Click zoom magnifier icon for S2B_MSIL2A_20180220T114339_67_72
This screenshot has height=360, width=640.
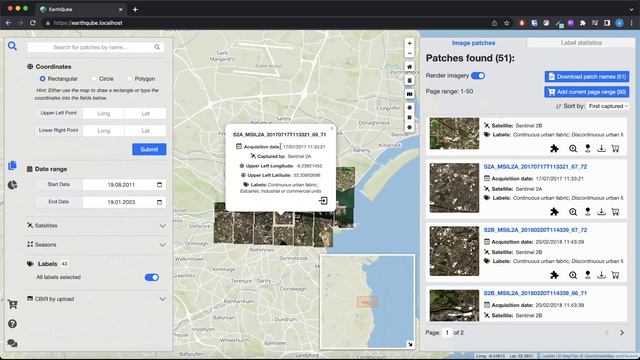[573, 275]
